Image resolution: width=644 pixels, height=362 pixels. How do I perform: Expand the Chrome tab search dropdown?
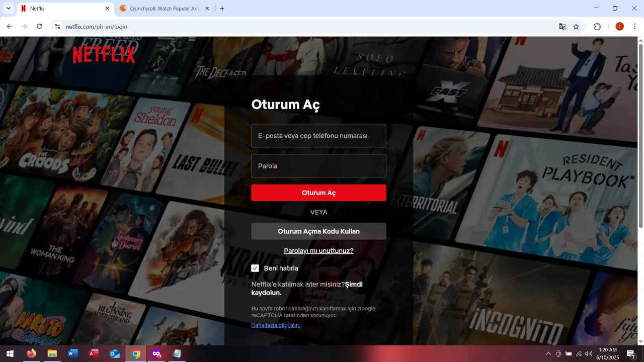[x=9, y=9]
